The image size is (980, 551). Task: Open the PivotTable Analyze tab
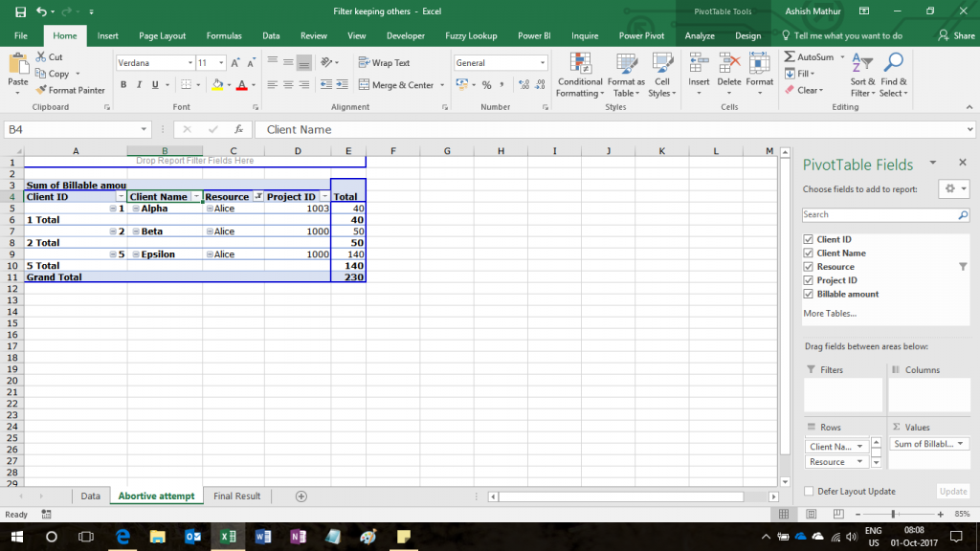pyautogui.click(x=700, y=35)
